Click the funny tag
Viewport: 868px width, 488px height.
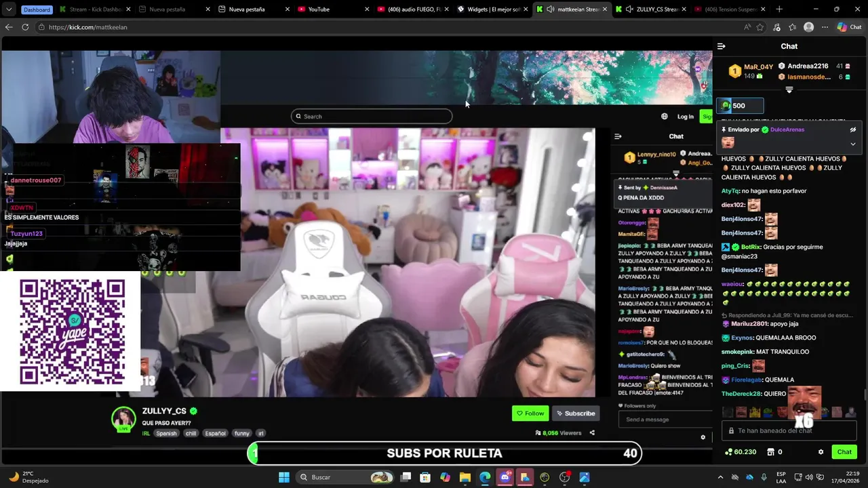pyautogui.click(x=242, y=433)
